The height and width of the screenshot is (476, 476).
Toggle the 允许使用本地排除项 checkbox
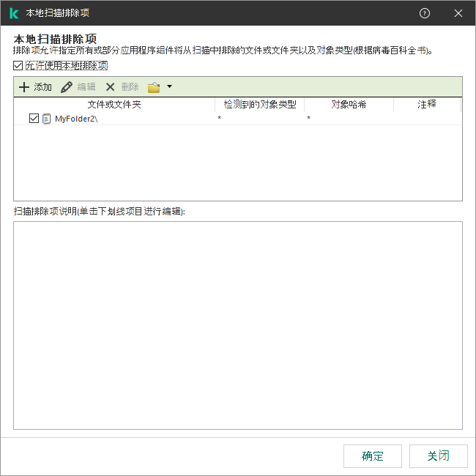(18, 65)
